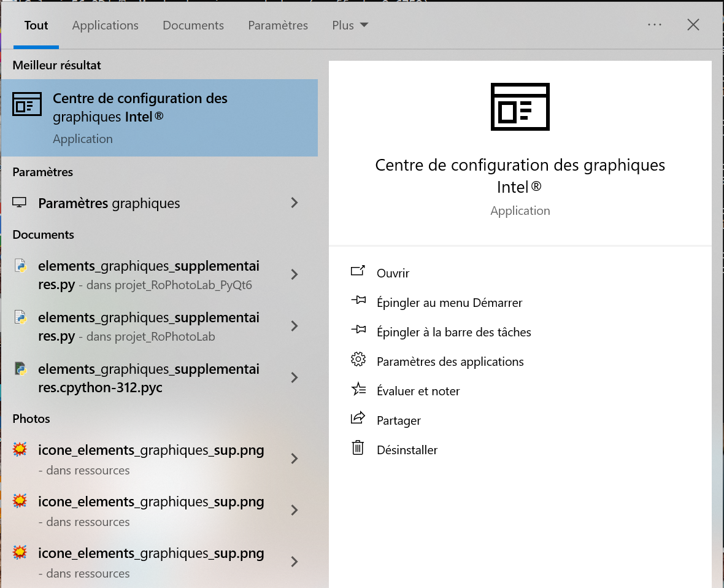The width and height of the screenshot is (724, 588).
Task: Select Évaluer et noter
Action: coord(418,391)
